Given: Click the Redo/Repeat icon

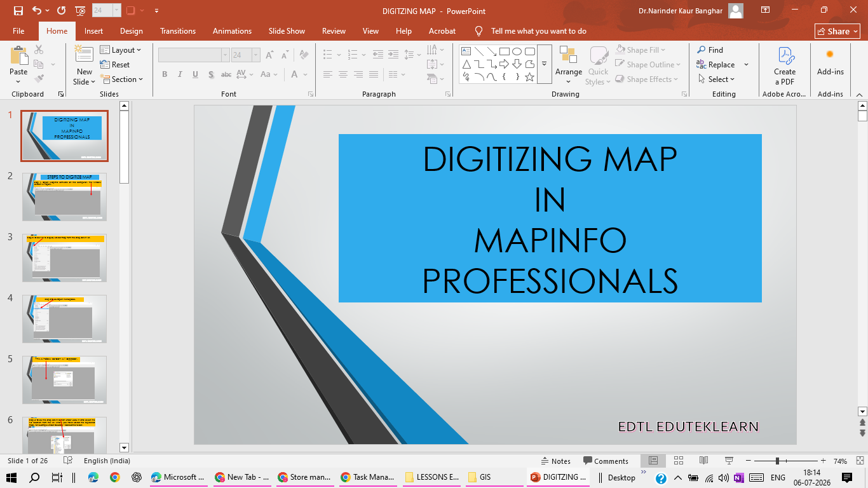Looking at the screenshot, I should point(62,11).
